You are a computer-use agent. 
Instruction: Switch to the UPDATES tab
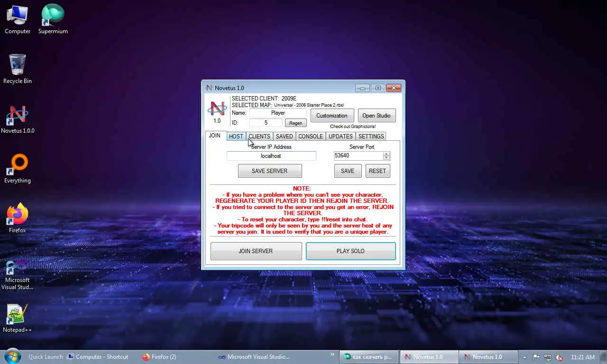pyautogui.click(x=340, y=136)
